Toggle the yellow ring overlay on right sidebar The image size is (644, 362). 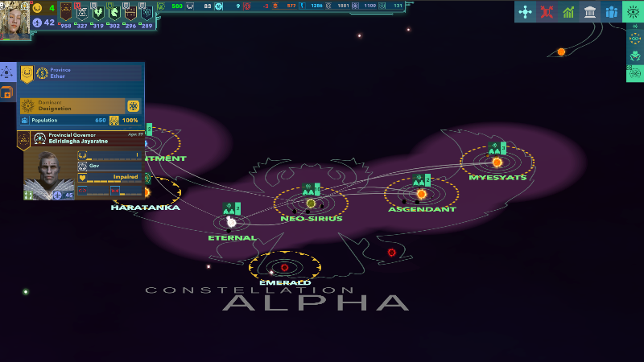(x=635, y=39)
